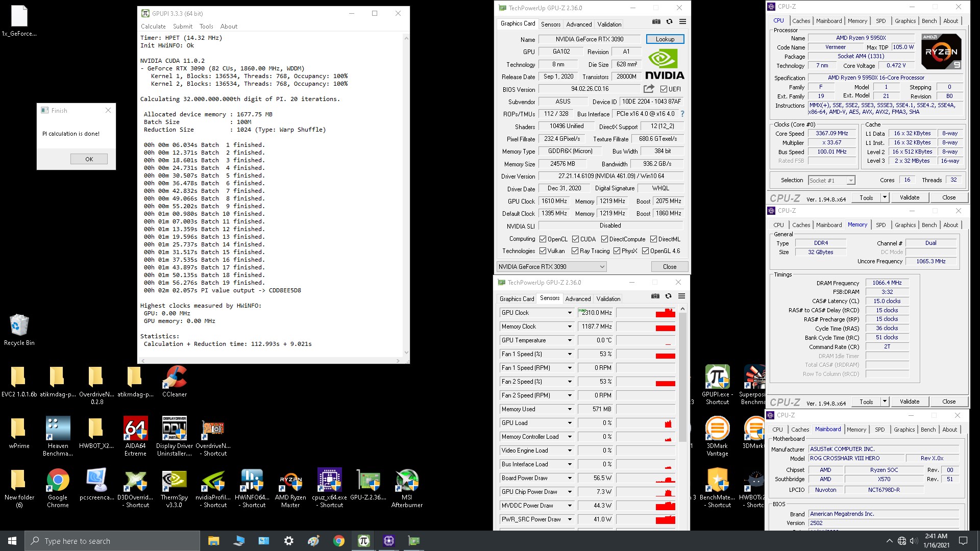Open the Windows Start menu
This screenshot has height=551, width=980.
pyautogui.click(x=12, y=541)
